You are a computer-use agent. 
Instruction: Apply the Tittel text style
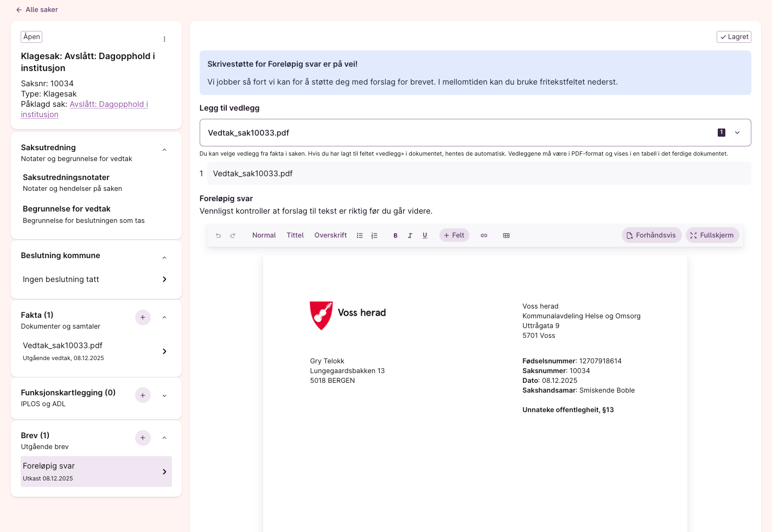[x=295, y=235]
